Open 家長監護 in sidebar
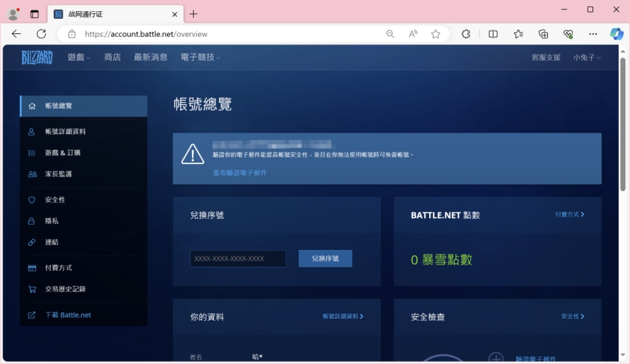 click(83, 174)
